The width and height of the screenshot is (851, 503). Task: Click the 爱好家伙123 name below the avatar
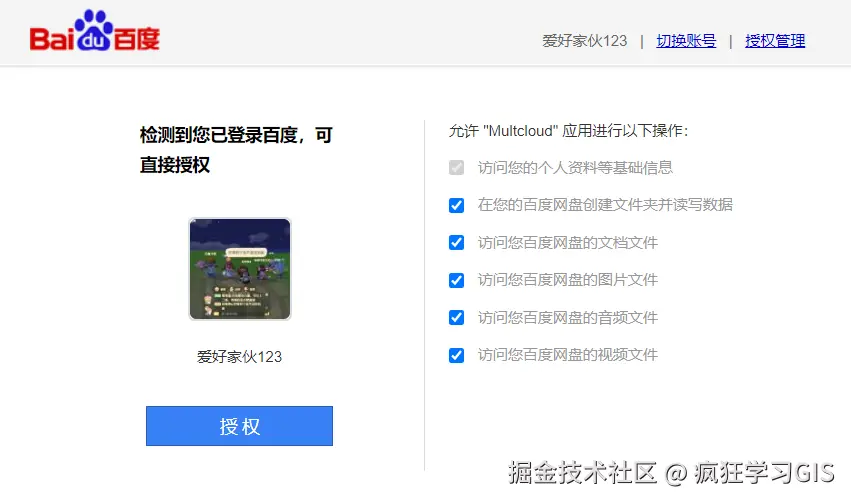[x=239, y=356]
